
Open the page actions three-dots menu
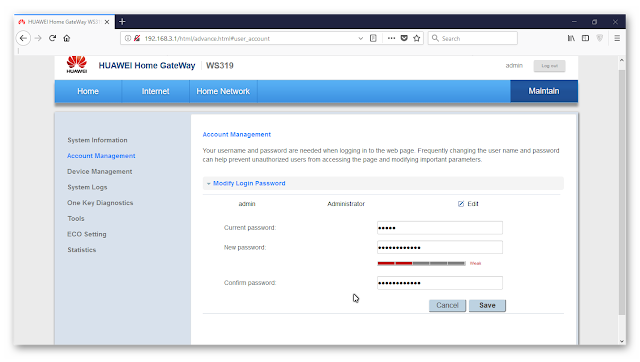391,38
